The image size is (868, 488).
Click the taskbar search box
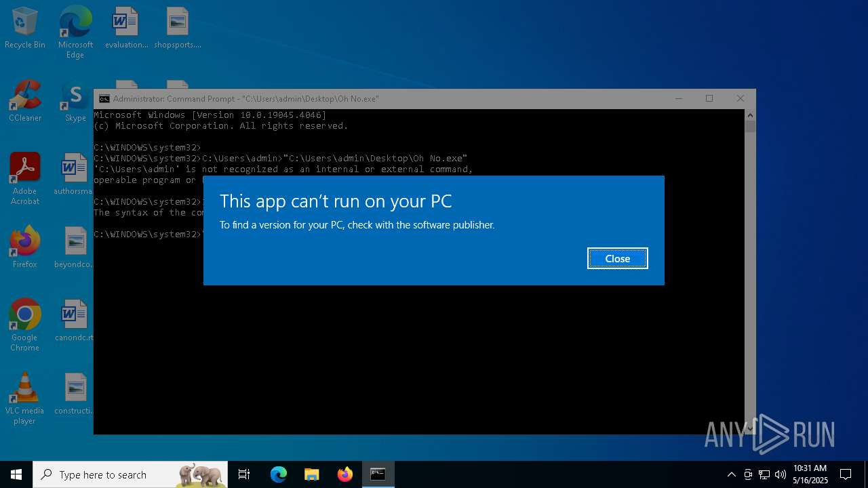point(130,474)
